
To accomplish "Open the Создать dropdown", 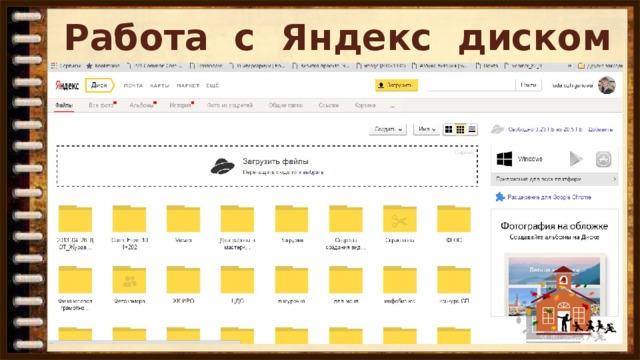I will tap(388, 129).
